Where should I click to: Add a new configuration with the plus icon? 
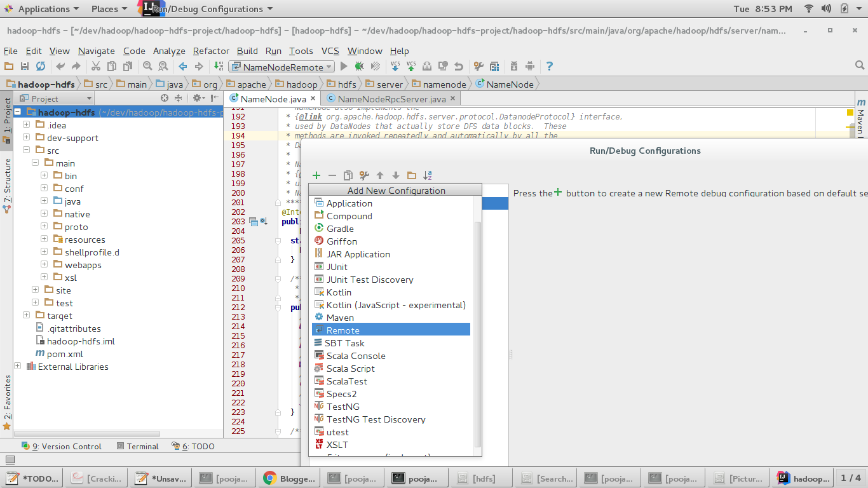(316, 175)
